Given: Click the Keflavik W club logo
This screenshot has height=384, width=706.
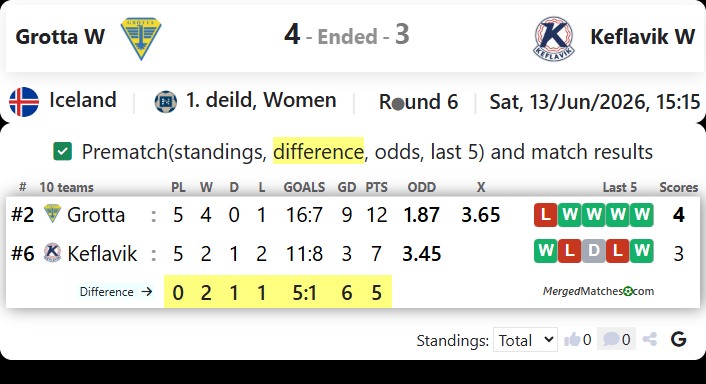Looking at the screenshot, I should click(554, 39).
